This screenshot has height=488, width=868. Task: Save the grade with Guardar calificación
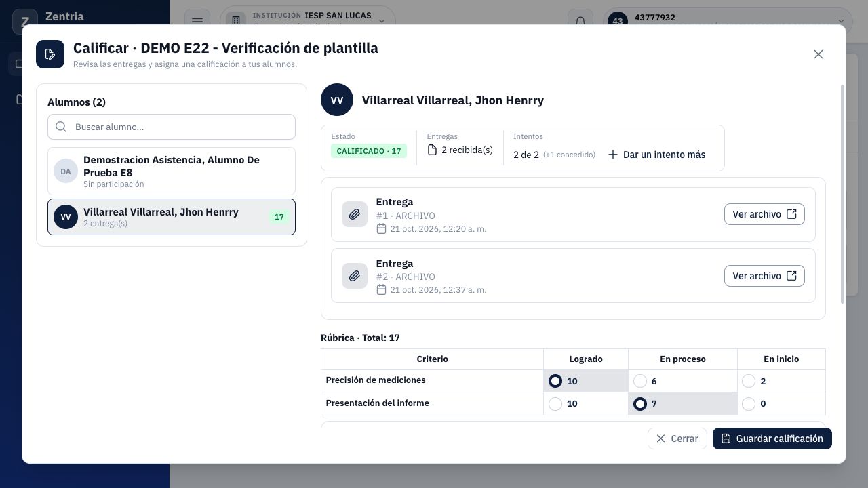pos(772,439)
